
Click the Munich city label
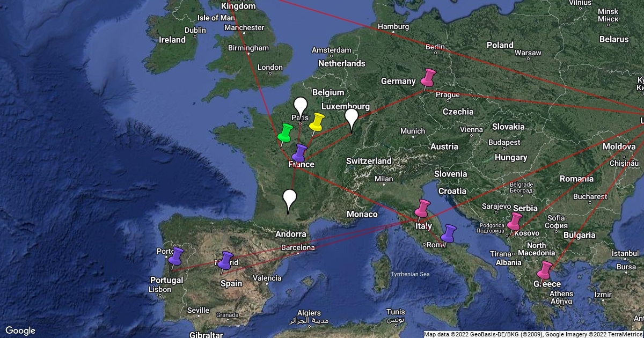point(412,131)
